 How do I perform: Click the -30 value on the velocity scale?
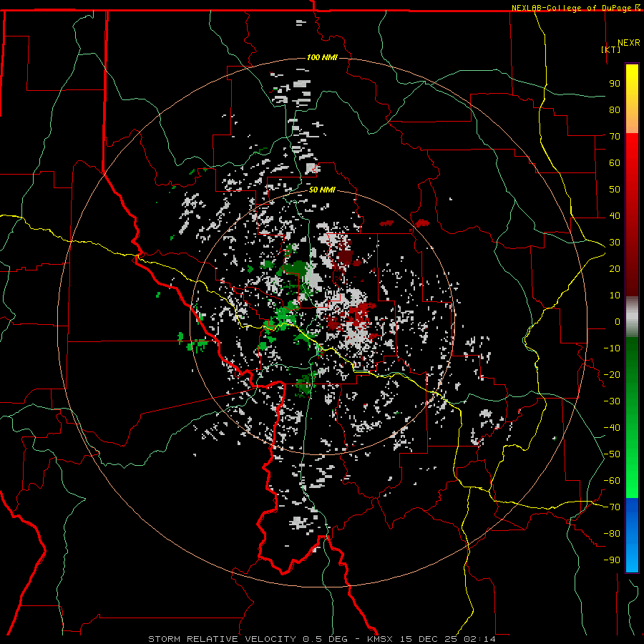tap(612, 401)
